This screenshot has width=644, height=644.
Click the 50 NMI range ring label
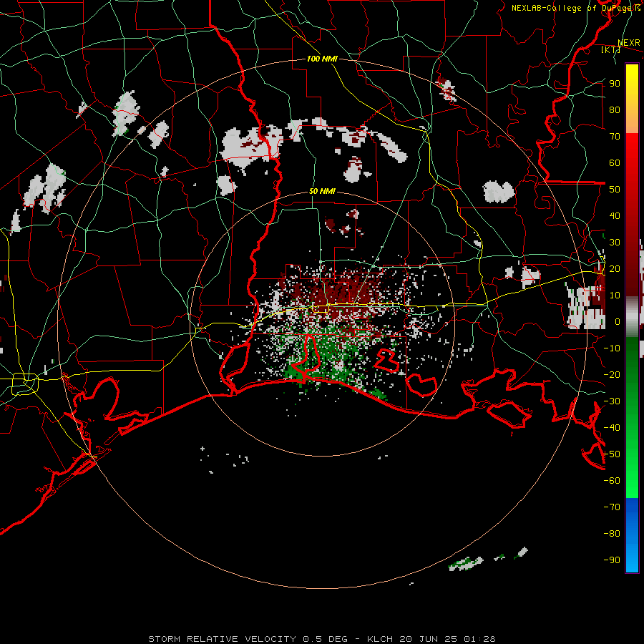[x=322, y=191]
